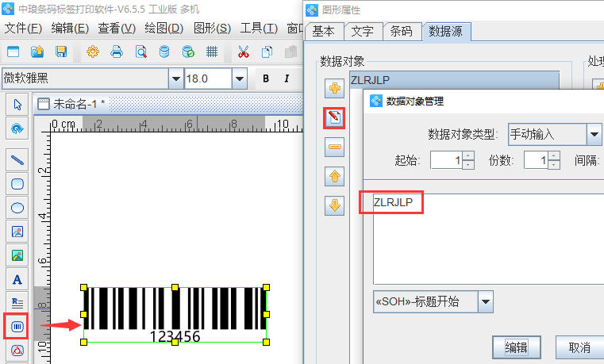
Task: Click the 份数 number input field
Action: coord(537,160)
